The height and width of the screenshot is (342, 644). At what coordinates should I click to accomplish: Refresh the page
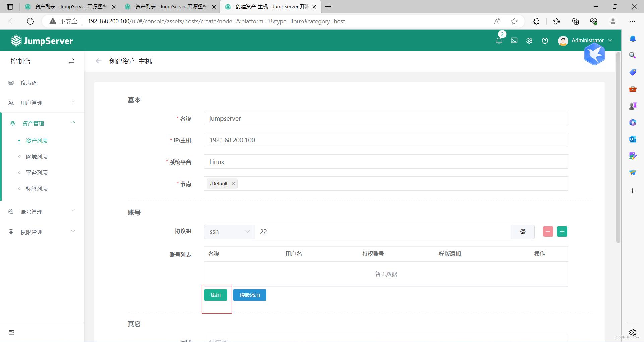pos(30,21)
